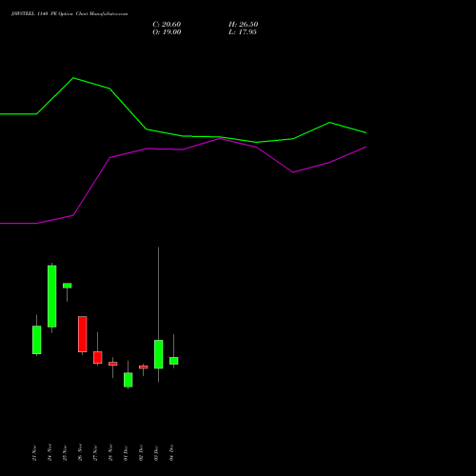Select the 26 Nov date label
Image resolution: width=476 pixels, height=476 pixels.
tap(80, 453)
